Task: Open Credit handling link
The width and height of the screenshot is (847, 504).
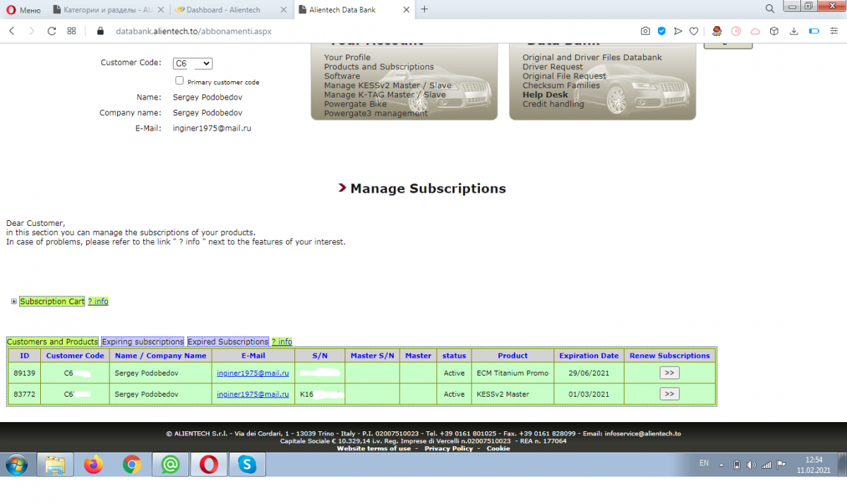Action: (x=553, y=104)
